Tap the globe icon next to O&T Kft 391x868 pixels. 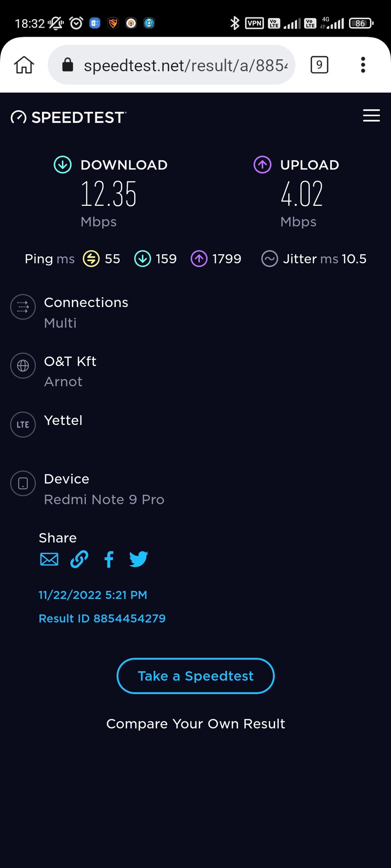click(23, 366)
